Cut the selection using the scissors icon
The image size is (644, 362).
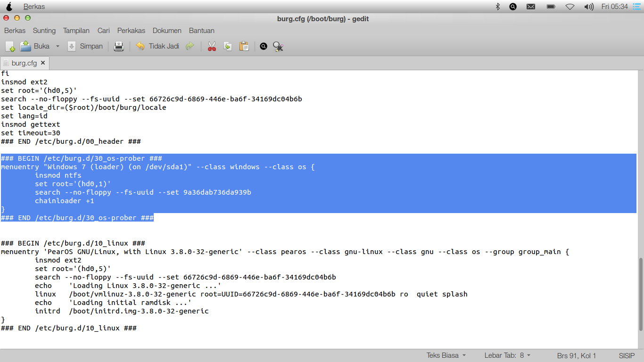pos(212,46)
